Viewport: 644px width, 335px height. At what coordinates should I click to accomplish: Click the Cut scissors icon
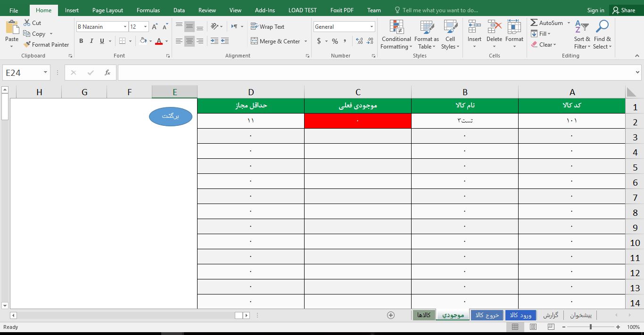tap(27, 23)
